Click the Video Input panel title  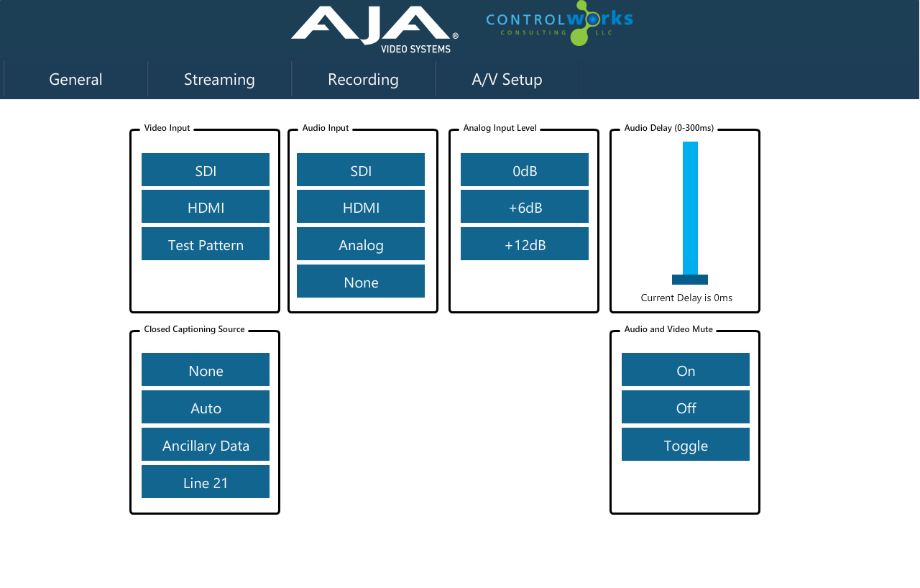pos(167,128)
